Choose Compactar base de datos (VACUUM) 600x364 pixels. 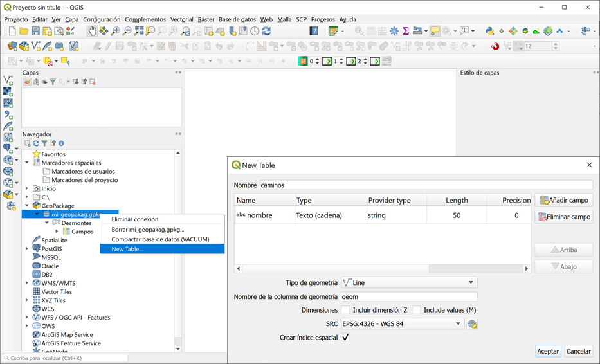coord(162,239)
